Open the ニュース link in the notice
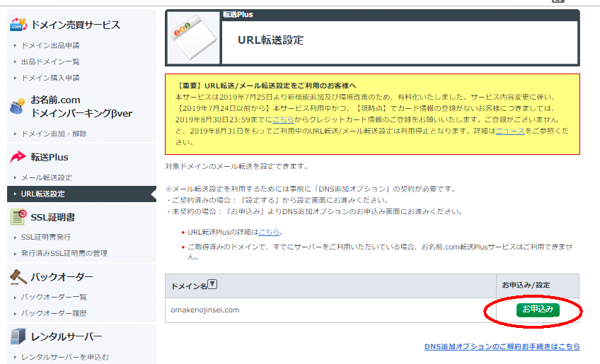Viewport: 600px width, 364px height. pos(510,131)
